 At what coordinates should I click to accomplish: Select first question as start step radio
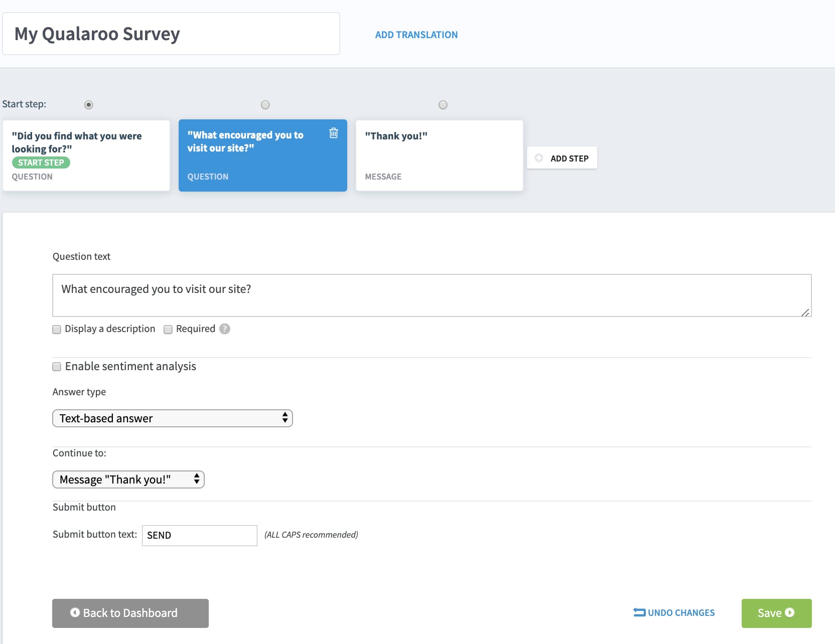point(89,105)
